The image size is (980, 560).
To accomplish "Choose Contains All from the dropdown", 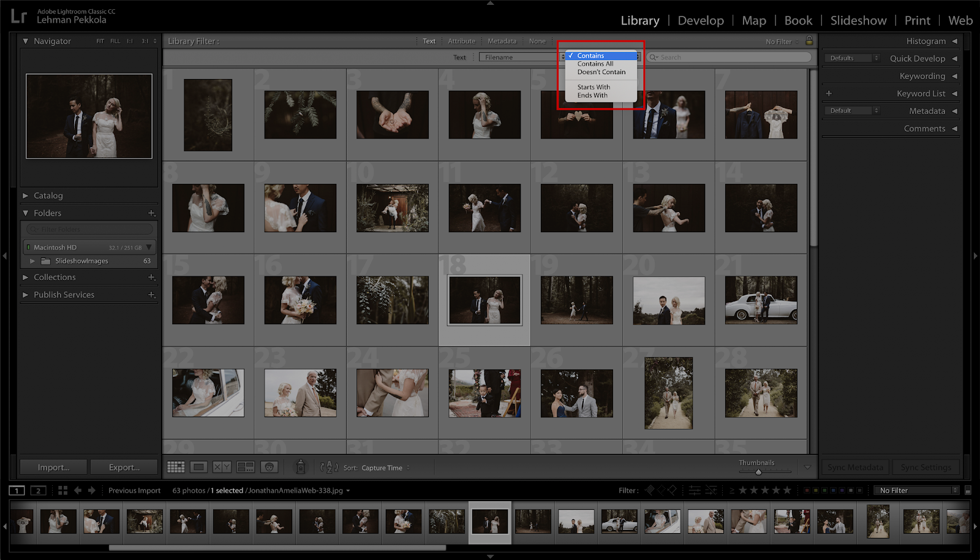I will [x=601, y=64].
